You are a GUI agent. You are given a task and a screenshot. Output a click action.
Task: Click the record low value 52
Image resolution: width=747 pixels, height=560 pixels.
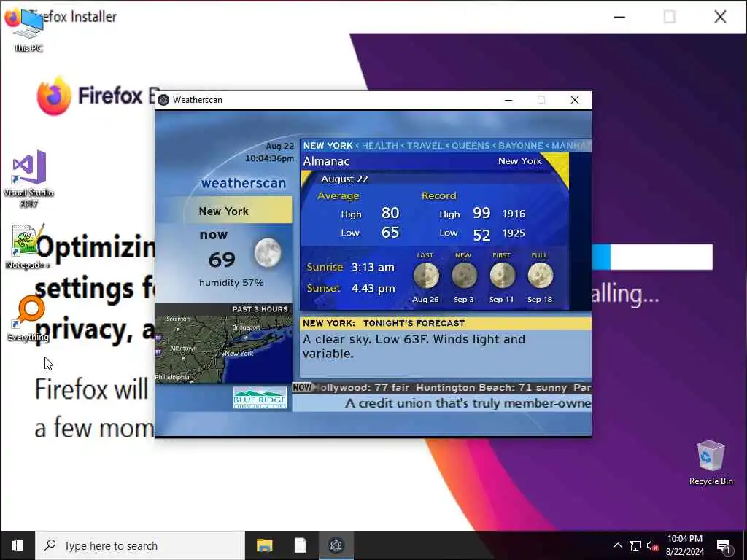(481, 235)
